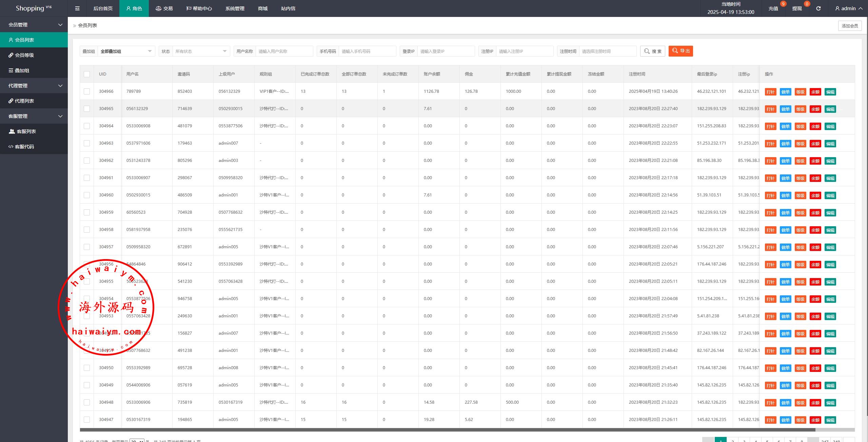Check the row checkbox for UID 304966

point(87,91)
